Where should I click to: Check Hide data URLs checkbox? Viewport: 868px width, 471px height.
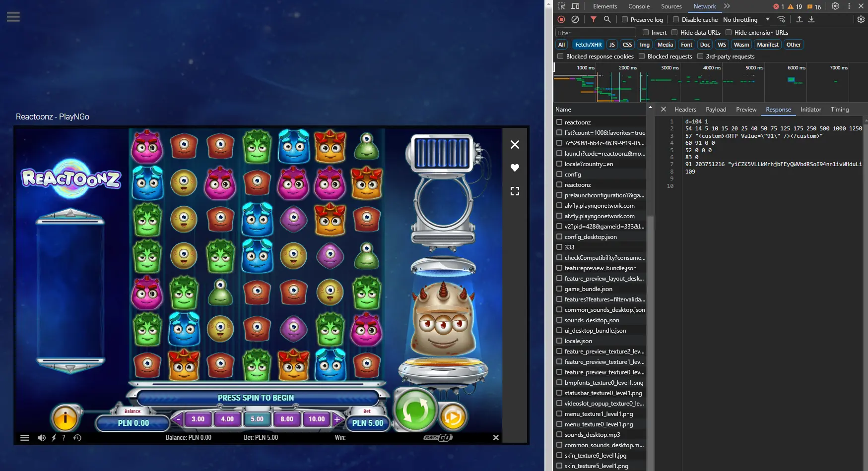tap(674, 33)
